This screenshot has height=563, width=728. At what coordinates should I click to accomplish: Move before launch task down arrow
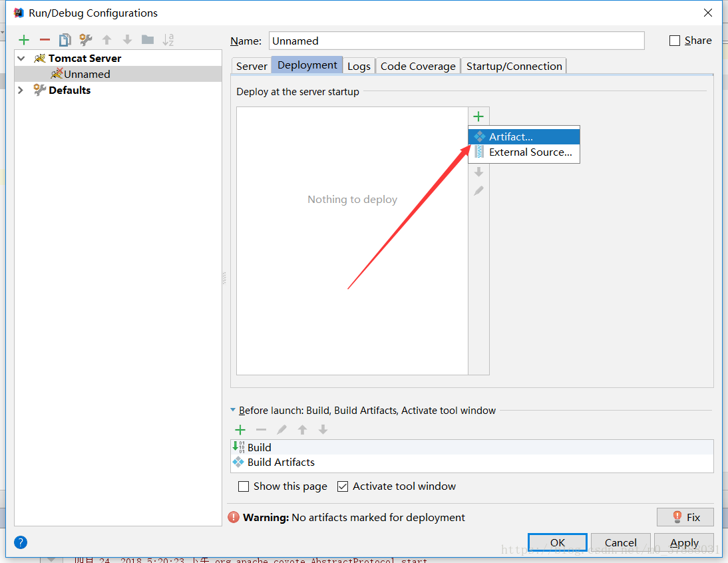(x=323, y=430)
